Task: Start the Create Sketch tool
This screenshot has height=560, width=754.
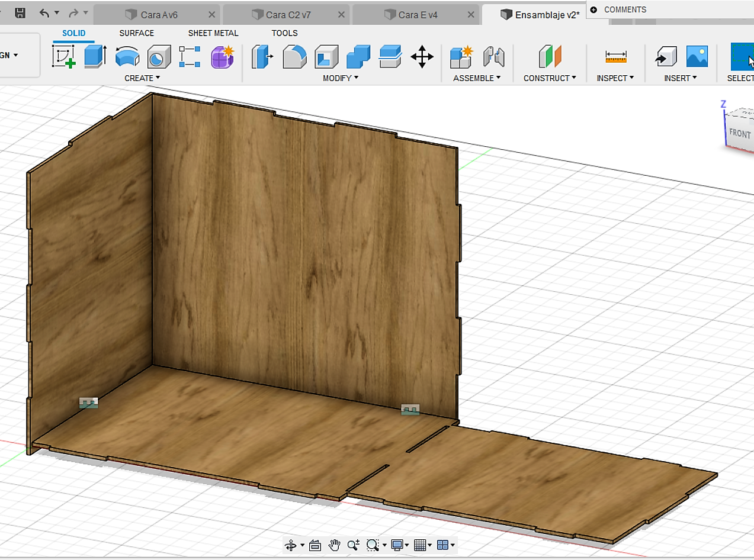Action: [x=64, y=57]
